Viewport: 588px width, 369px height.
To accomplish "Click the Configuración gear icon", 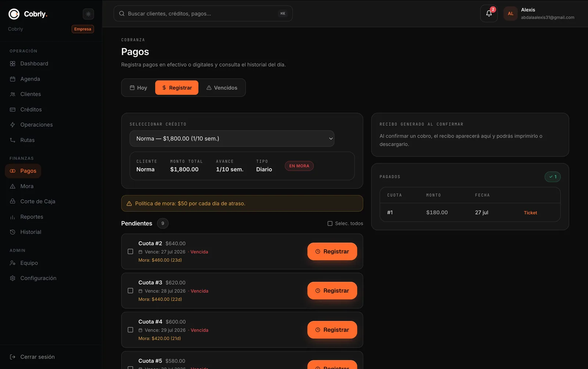I will 12,278.
